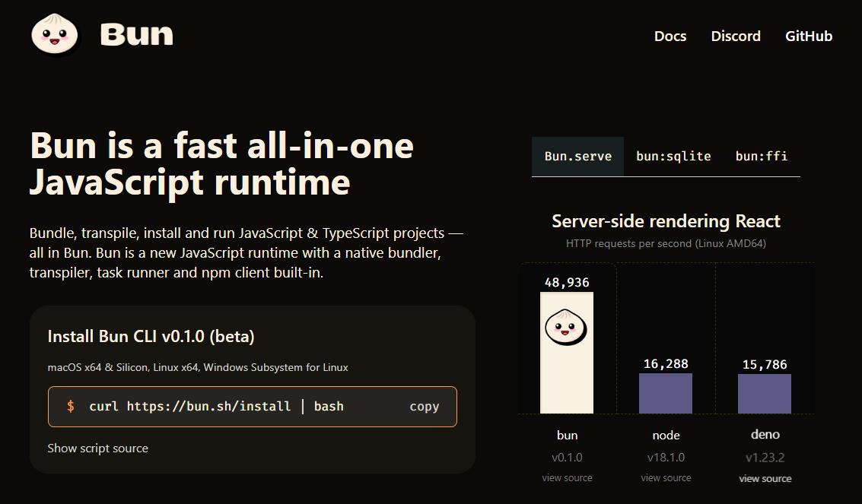The image size is (862, 504).
Task: Click the 'node' chart label
Action: (x=666, y=436)
